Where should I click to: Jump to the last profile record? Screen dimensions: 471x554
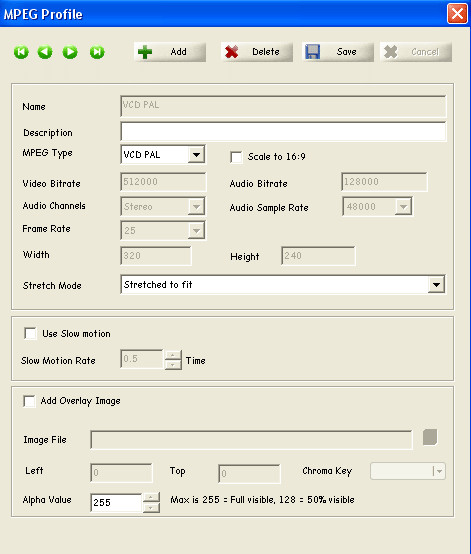click(97, 52)
